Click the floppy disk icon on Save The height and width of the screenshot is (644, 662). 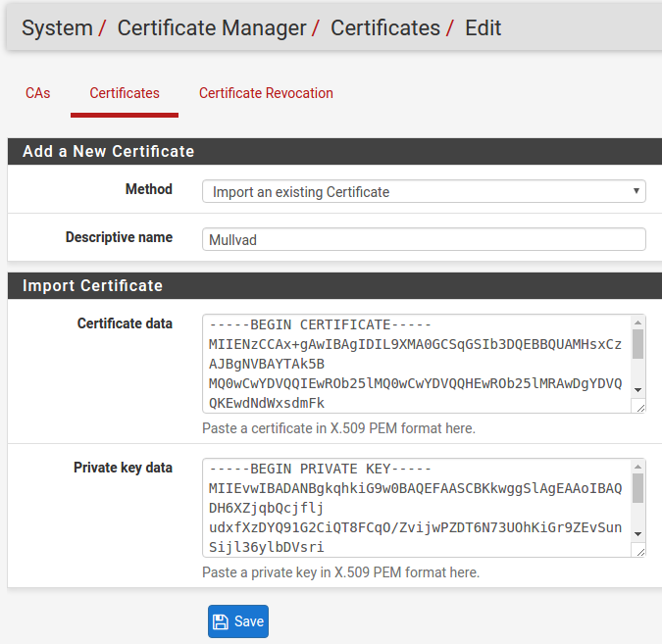[x=220, y=621]
